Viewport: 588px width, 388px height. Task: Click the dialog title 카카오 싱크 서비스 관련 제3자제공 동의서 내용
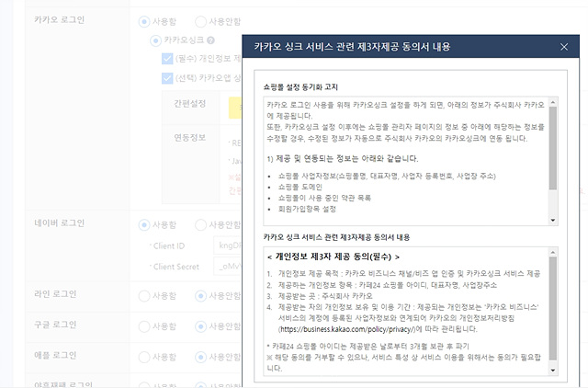coord(352,47)
